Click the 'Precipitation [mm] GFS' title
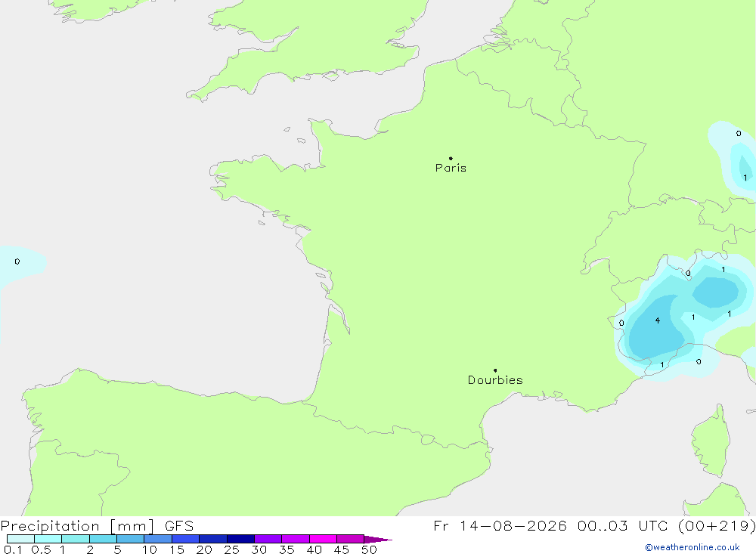 (x=97, y=525)
